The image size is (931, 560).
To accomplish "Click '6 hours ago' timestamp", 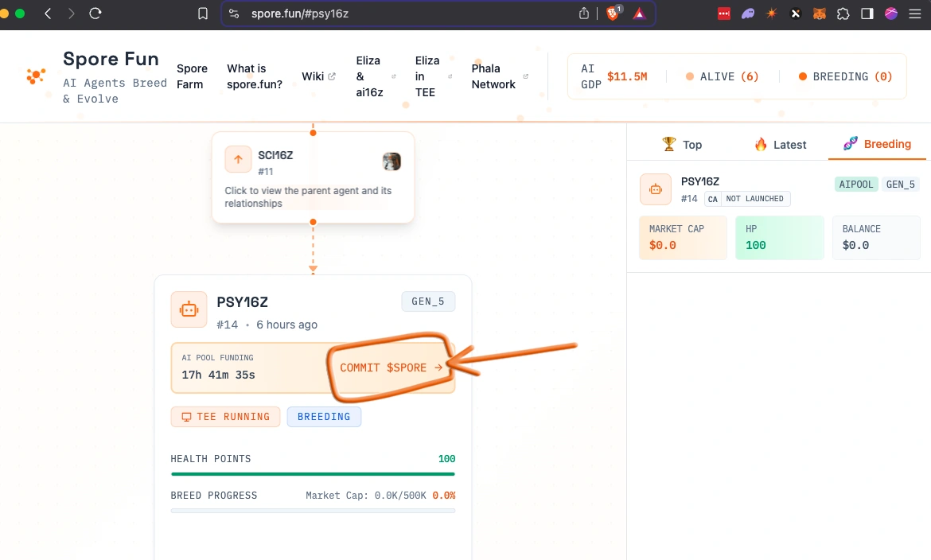I will tap(286, 325).
